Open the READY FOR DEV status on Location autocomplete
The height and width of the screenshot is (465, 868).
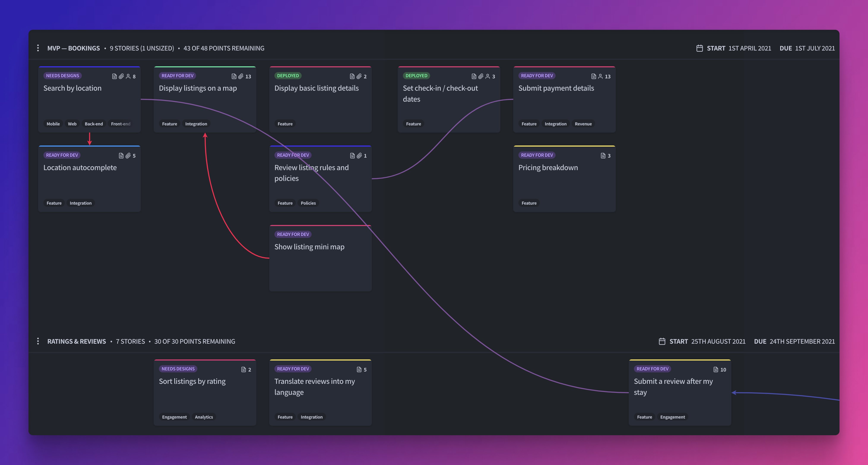coord(62,155)
